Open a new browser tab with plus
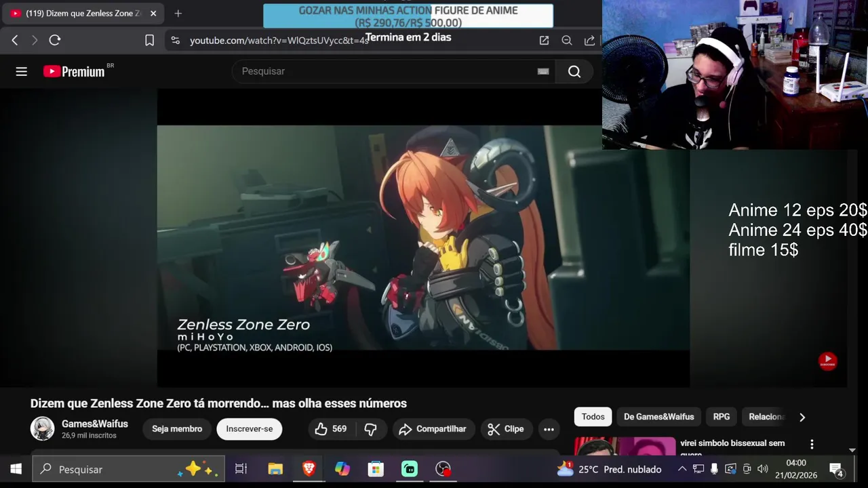 click(x=178, y=14)
